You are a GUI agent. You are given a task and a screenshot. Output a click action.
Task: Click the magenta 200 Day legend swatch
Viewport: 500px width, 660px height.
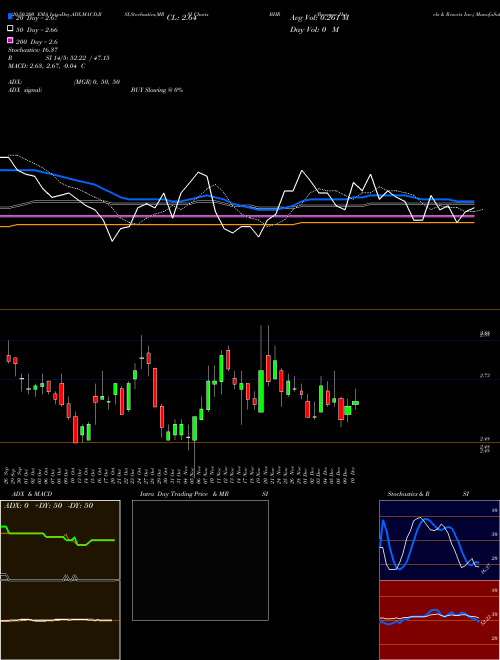(x=10, y=40)
